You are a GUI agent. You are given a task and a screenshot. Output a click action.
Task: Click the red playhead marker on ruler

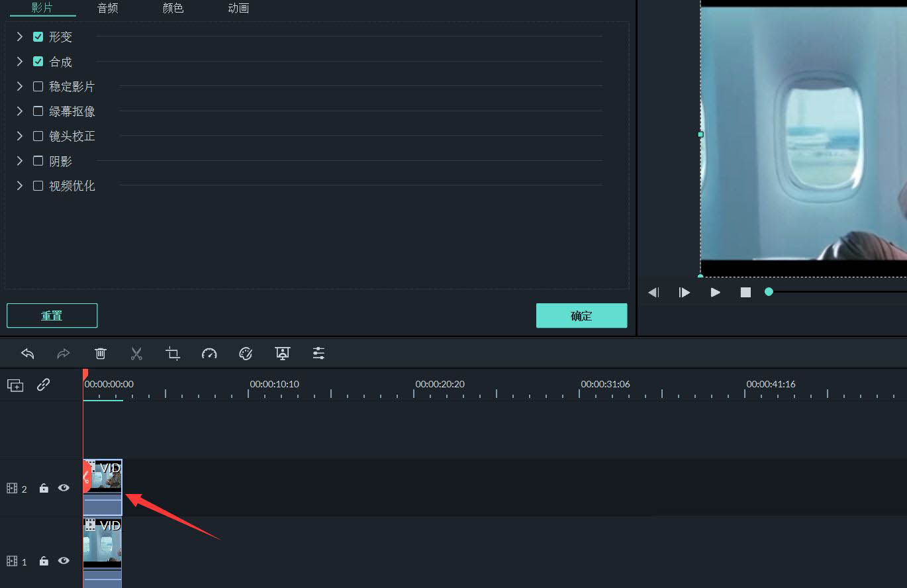tap(85, 375)
